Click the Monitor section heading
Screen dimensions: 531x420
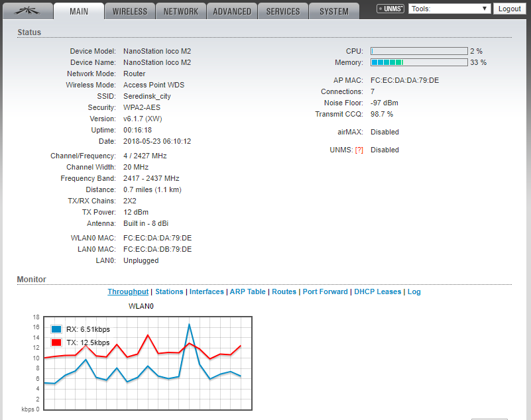[32, 279]
